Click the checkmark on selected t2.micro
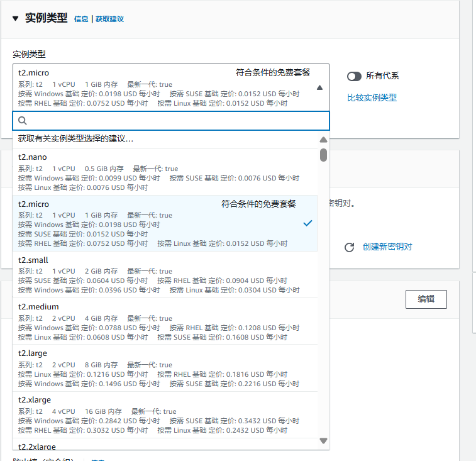 (307, 223)
